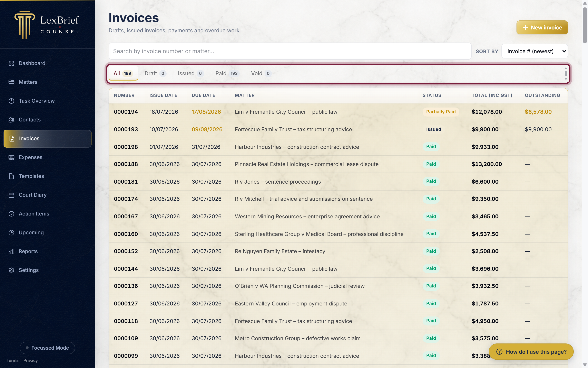Toggle Focussed Mode
The width and height of the screenshot is (588, 368).
click(47, 348)
